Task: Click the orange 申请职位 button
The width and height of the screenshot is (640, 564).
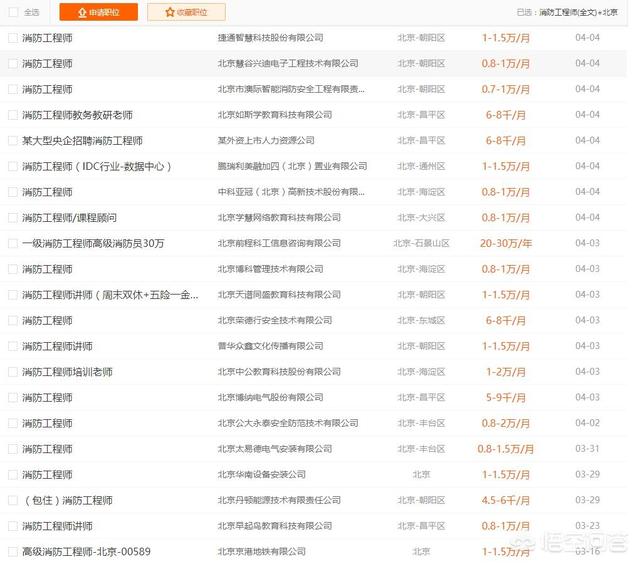Action: pos(98,12)
